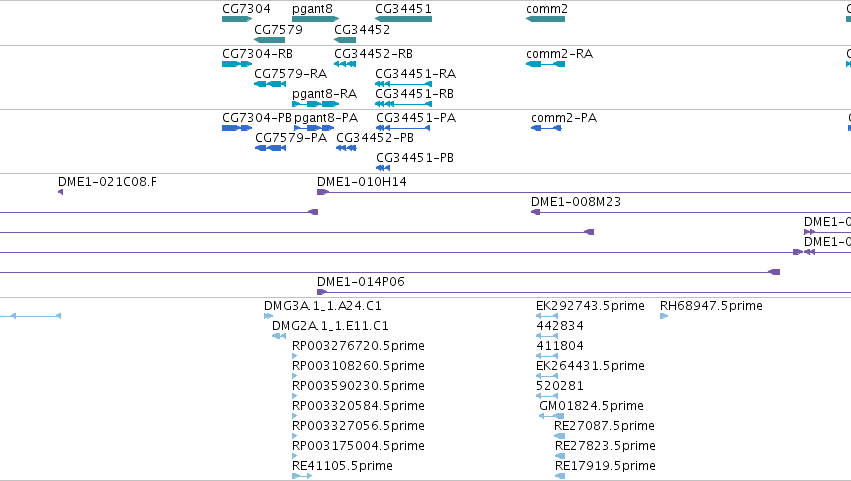The height and width of the screenshot is (481, 851).
Task: Click the EK292743.5prime EST label
Action: coord(590,306)
